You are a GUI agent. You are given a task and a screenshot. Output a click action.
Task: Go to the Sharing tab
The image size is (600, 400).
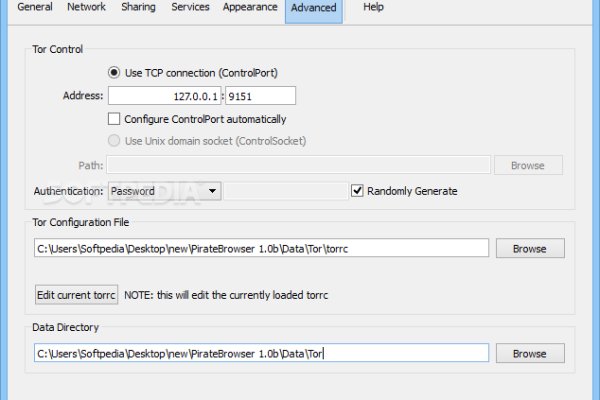138,7
